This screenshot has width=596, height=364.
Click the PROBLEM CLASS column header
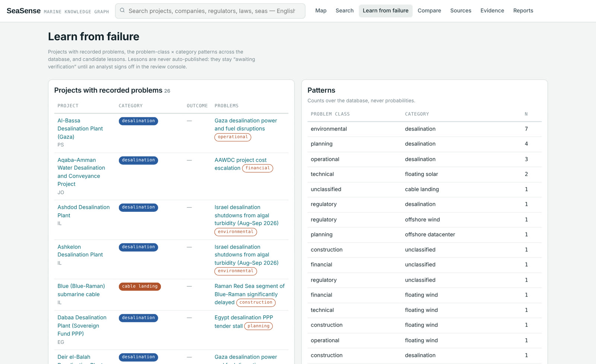[330, 114]
